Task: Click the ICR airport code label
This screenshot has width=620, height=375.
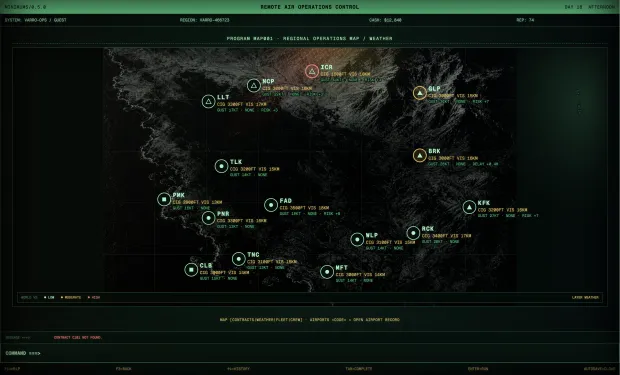Action: click(x=327, y=67)
